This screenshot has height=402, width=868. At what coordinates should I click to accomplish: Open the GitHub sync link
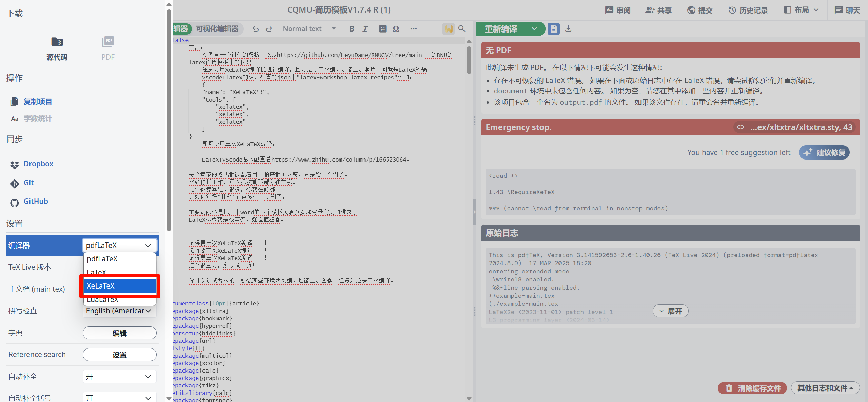point(36,202)
